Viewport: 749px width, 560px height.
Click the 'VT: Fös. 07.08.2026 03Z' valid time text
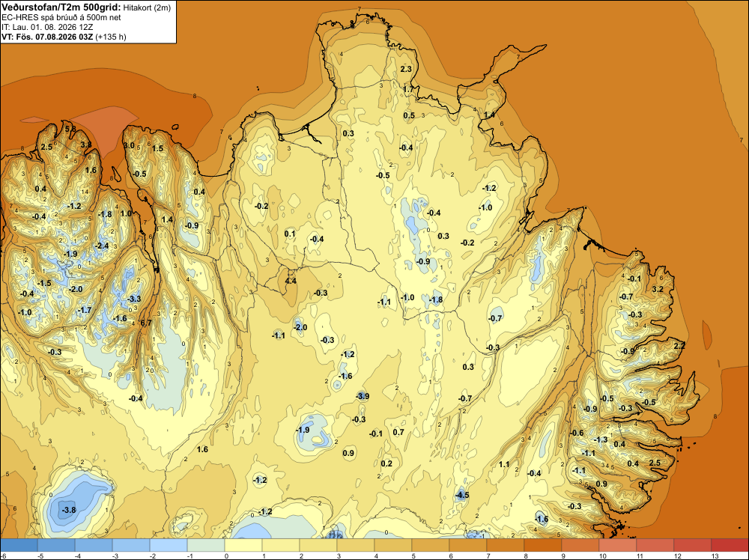(x=47, y=37)
